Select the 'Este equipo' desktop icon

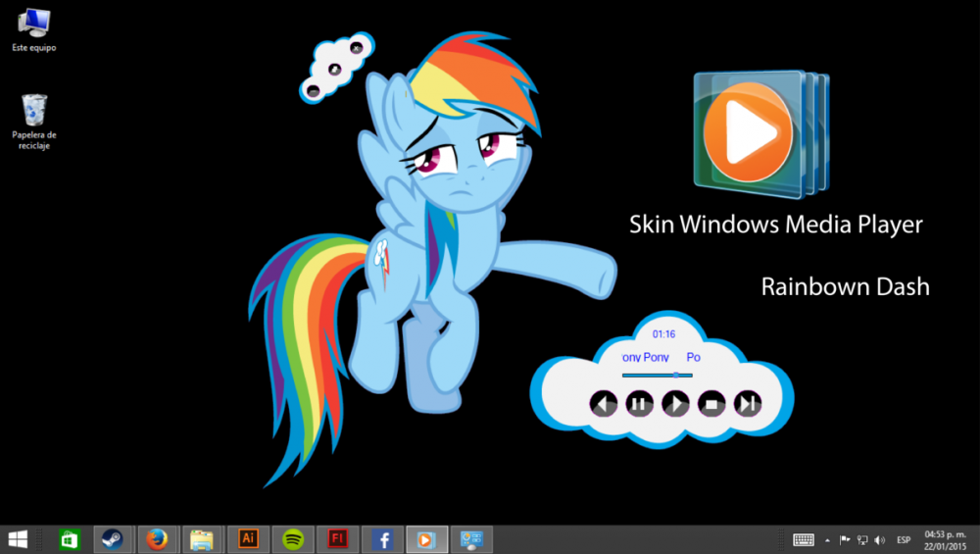(x=33, y=30)
